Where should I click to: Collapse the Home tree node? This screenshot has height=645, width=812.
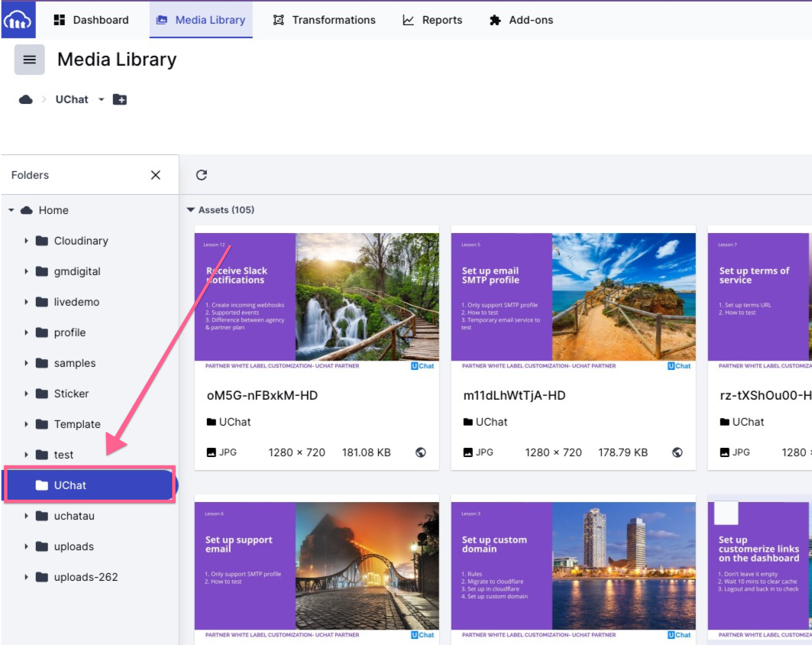click(x=11, y=210)
